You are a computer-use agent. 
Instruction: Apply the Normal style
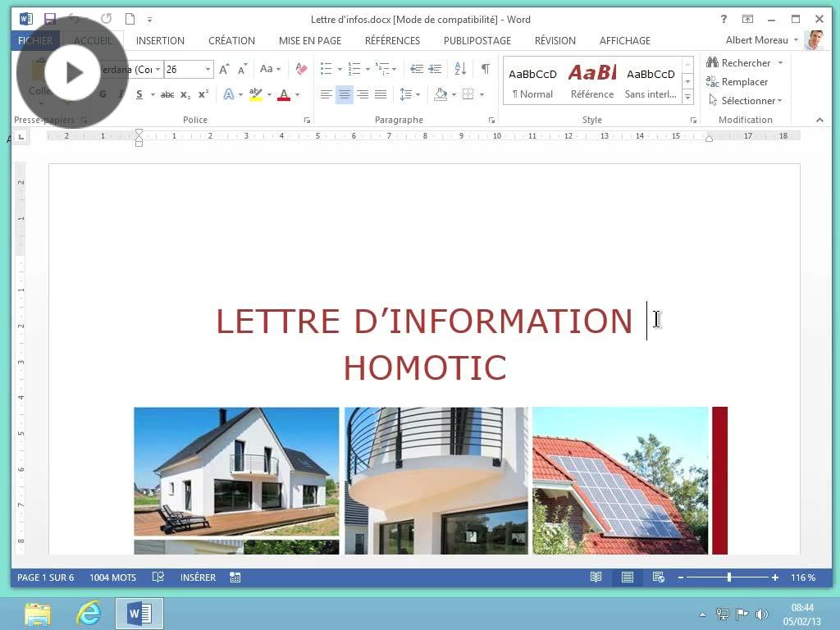(x=532, y=81)
